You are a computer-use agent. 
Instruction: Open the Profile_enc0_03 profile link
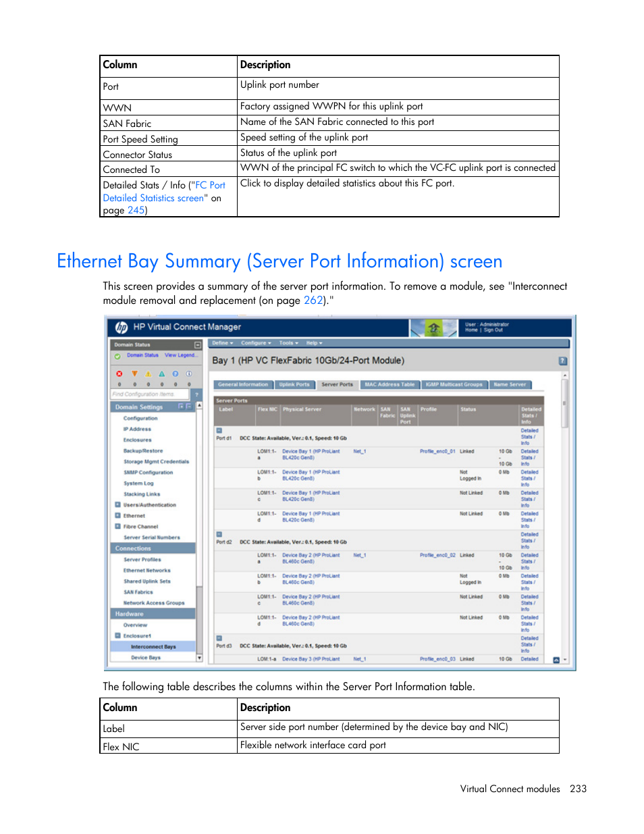[437, 659]
